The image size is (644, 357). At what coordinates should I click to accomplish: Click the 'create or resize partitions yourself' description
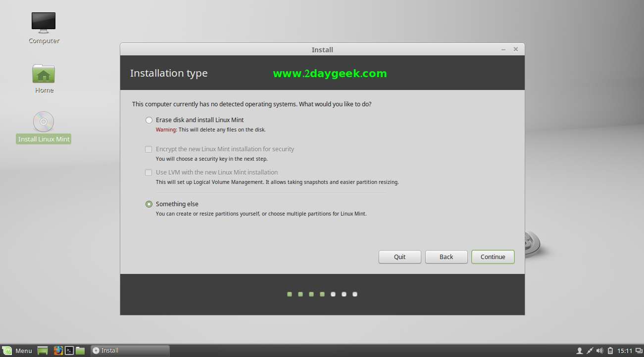261,214
